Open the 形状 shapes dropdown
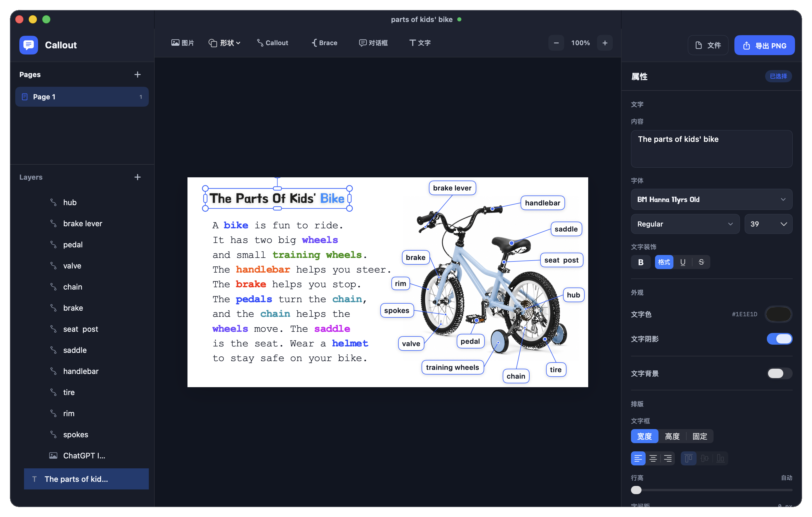The image size is (812, 517). tap(224, 43)
